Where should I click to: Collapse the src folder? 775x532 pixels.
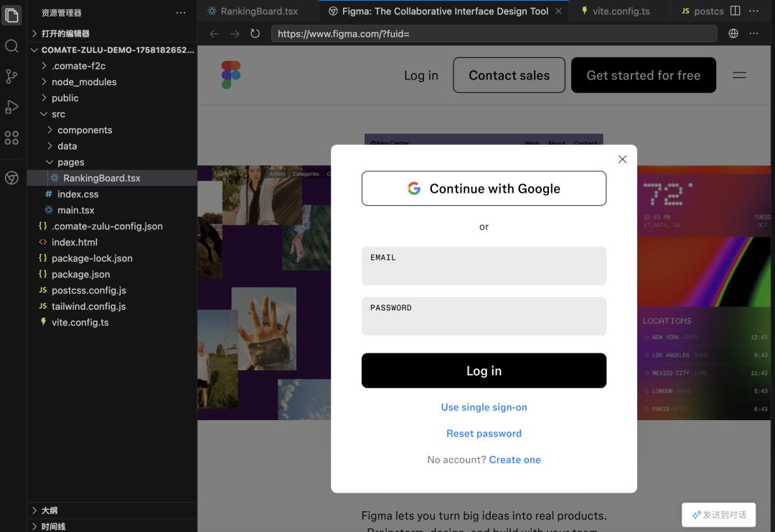(112, 114)
